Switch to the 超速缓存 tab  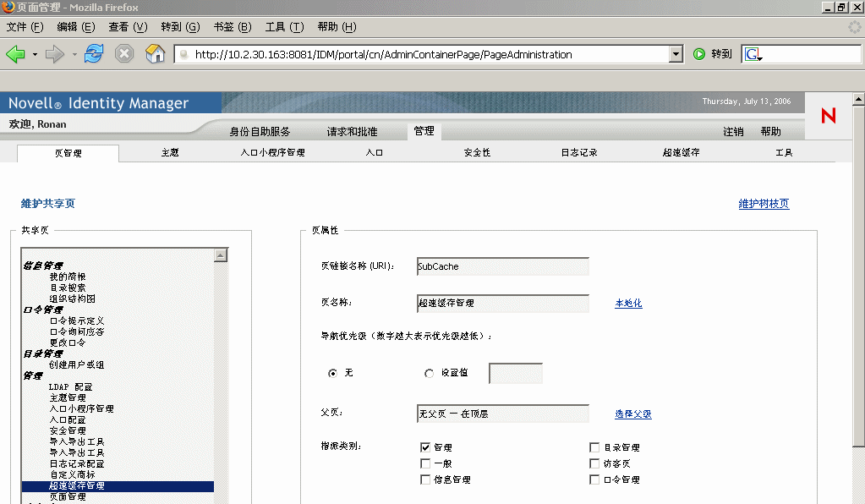pos(684,152)
